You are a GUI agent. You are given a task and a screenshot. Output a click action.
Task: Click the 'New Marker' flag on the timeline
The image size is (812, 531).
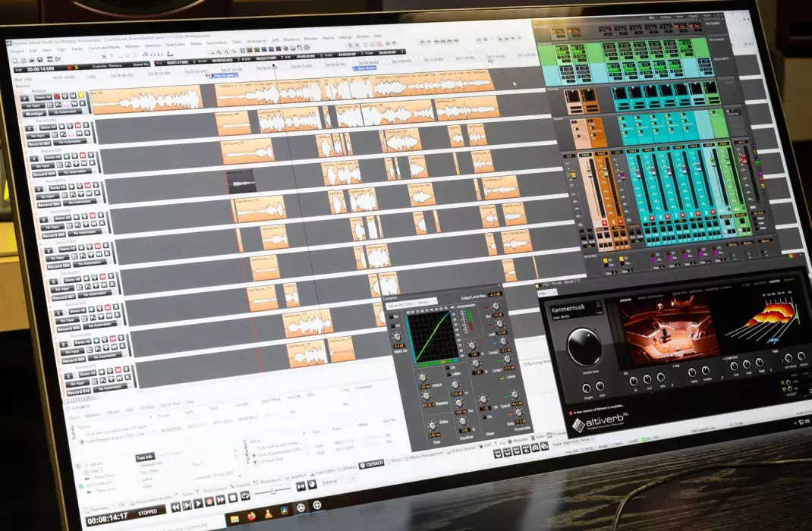tap(365, 68)
